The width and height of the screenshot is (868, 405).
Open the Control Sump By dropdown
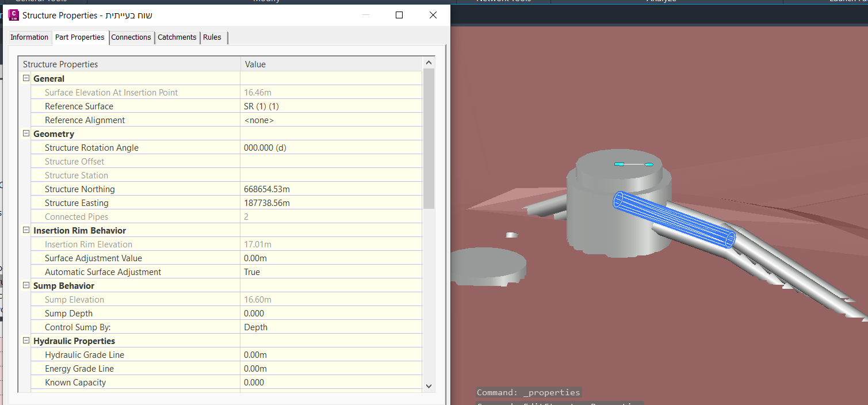pos(331,327)
